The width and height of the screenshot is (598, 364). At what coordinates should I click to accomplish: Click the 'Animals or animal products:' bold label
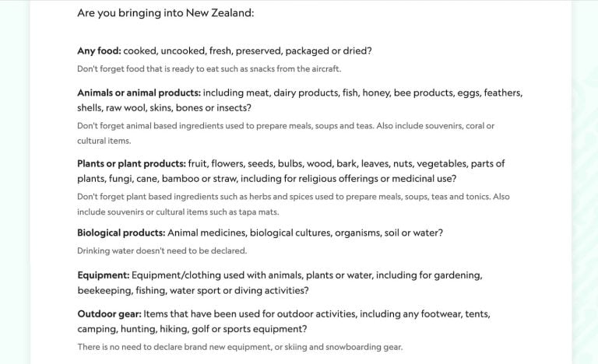139,93
